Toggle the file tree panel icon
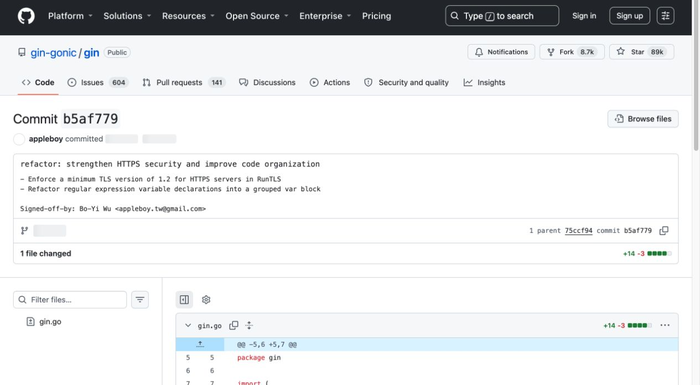 click(184, 300)
